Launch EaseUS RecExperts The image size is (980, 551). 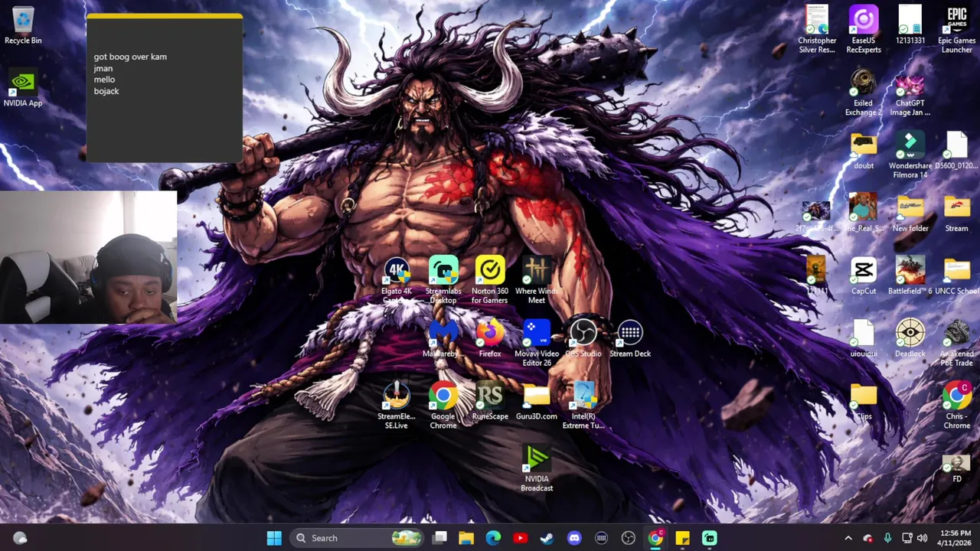pyautogui.click(x=864, y=30)
